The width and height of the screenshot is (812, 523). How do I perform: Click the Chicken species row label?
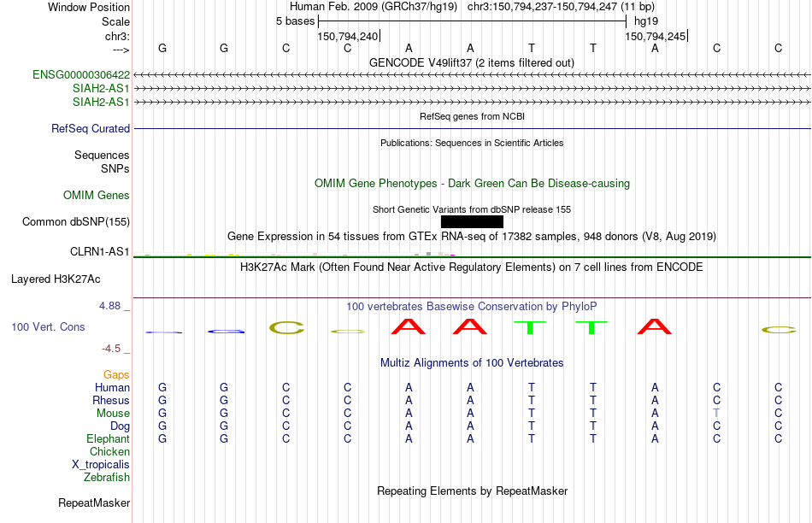109,451
